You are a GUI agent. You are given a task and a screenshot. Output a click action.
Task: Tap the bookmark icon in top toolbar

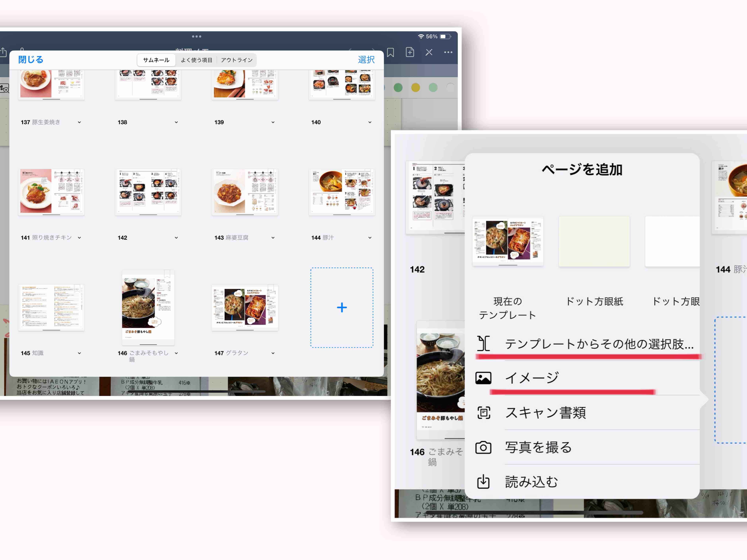click(390, 52)
